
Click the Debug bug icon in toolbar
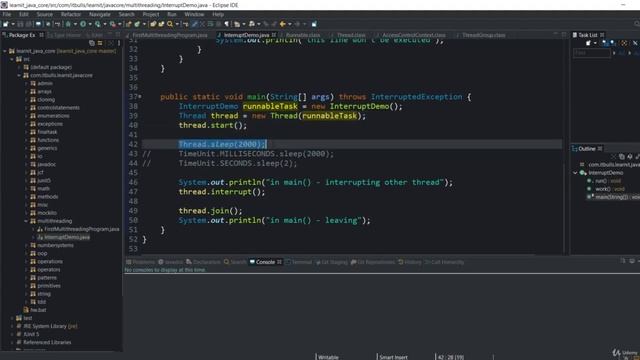[x=68, y=24]
